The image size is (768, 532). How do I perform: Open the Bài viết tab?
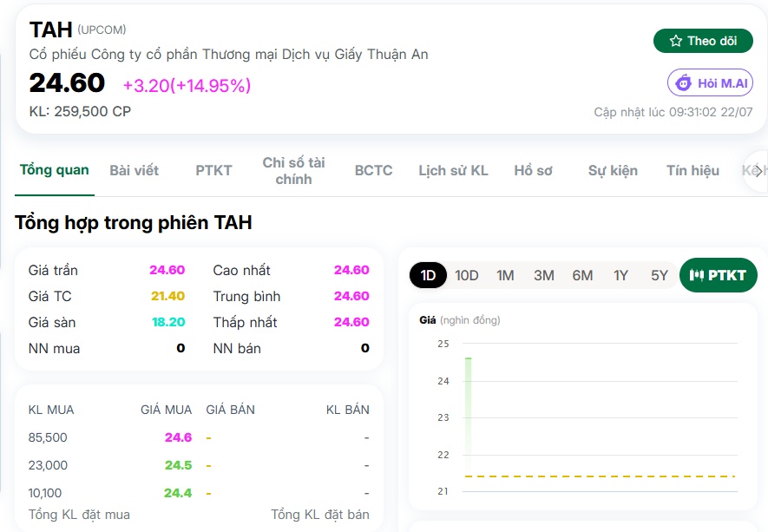(x=135, y=170)
